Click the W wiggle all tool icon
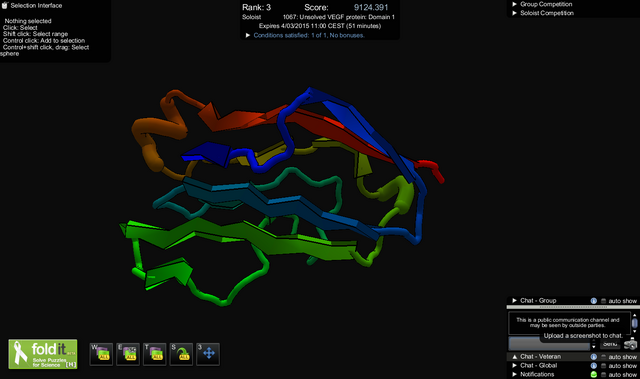This screenshot has height=379, width=640. pyautogui.click(x=101, y=354)
